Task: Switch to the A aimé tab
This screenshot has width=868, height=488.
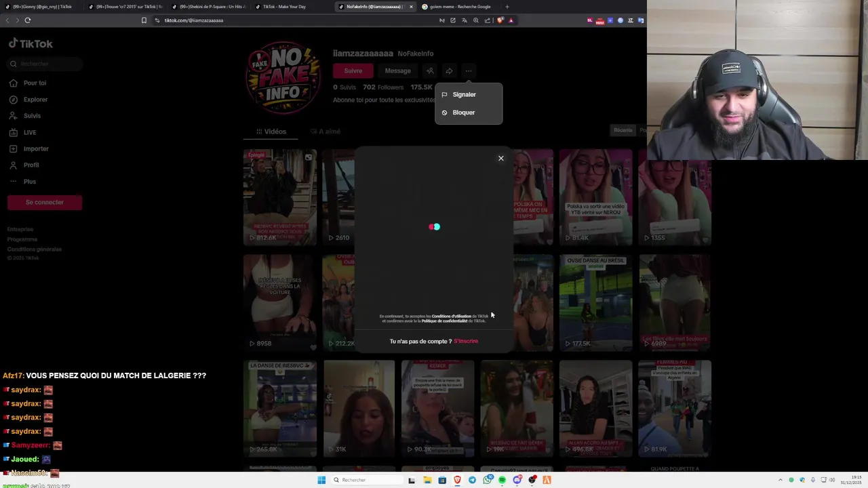Action: pyautogui.click(x=325, y=131)
